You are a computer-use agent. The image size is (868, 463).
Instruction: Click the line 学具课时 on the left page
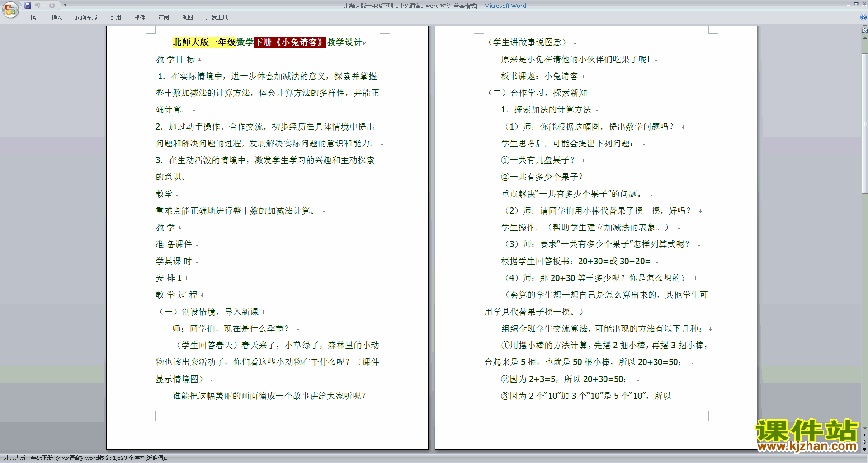[x=174, y=261]
